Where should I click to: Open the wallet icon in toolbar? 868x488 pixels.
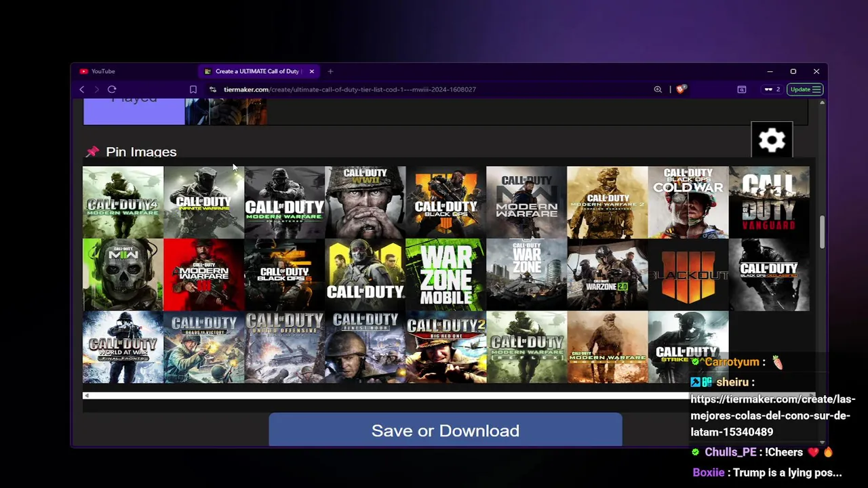click(x=742, y=89)
